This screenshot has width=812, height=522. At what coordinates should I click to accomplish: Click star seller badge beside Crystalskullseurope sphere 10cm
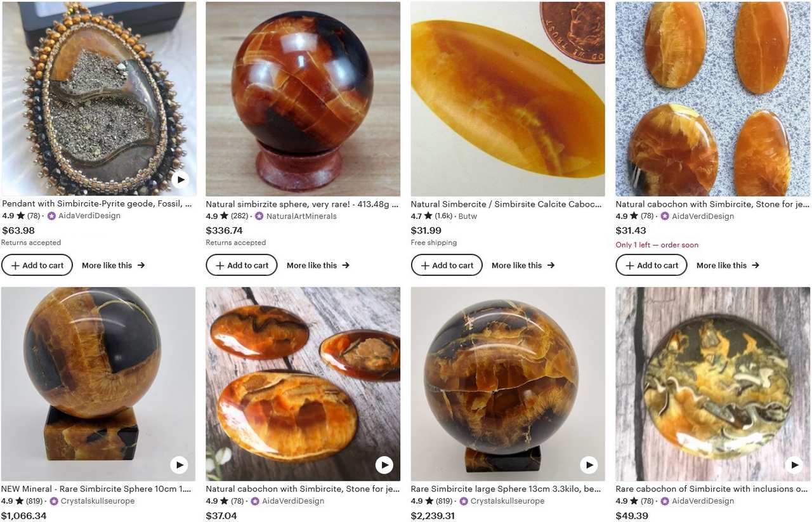point(54,501)
